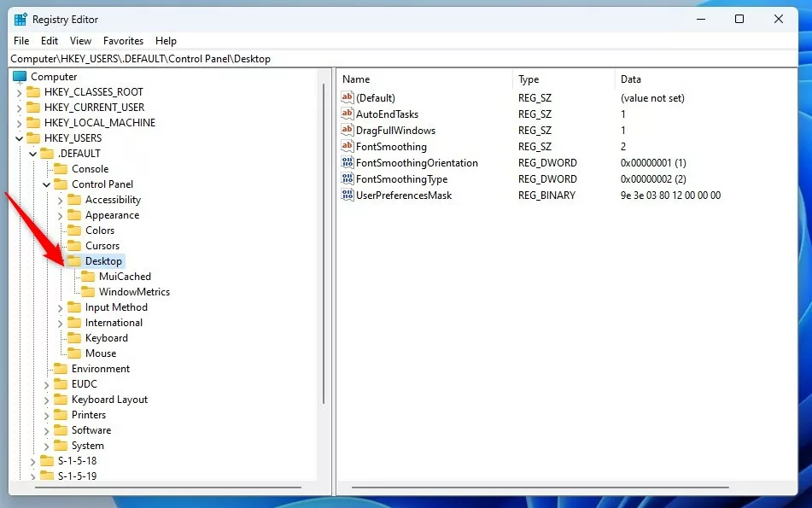Expand the S-1-5-18 key

(x=32, y=461)
